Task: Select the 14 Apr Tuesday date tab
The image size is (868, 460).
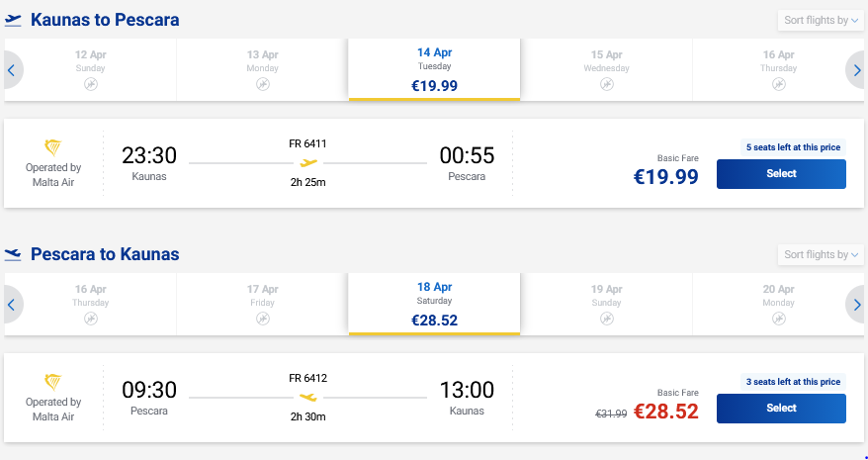Action: (434, 69)
